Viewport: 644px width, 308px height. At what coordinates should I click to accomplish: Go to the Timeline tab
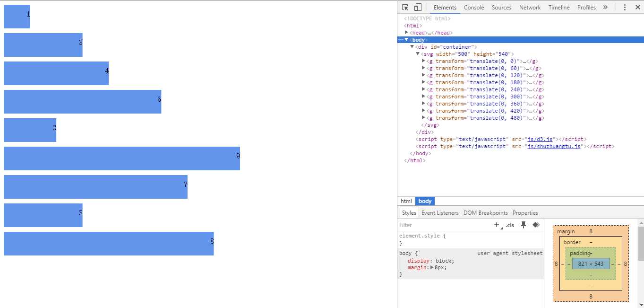pyautogui.click(x=559, y=7)
